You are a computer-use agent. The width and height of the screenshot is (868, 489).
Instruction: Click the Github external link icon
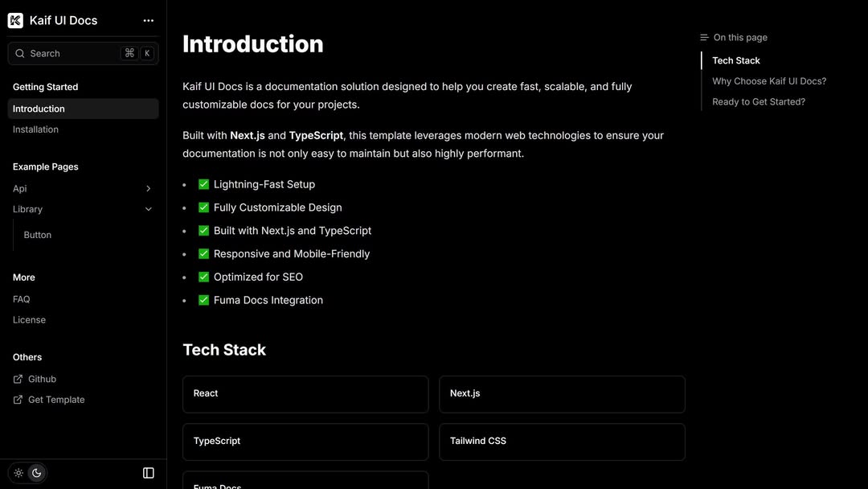(x=18, y=379)
